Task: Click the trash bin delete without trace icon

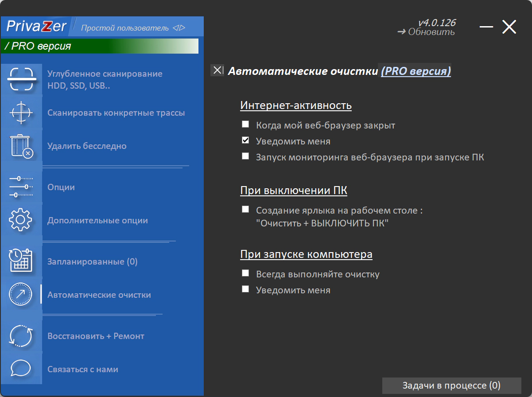Action: tap(21, 146)
